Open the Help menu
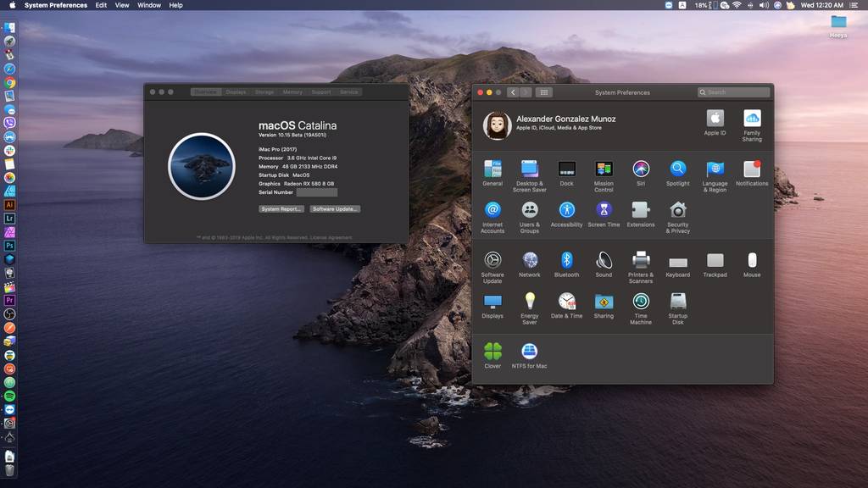The height and width of the screenshot is (488, 868). pyautogui.click(x=175, y=5)
